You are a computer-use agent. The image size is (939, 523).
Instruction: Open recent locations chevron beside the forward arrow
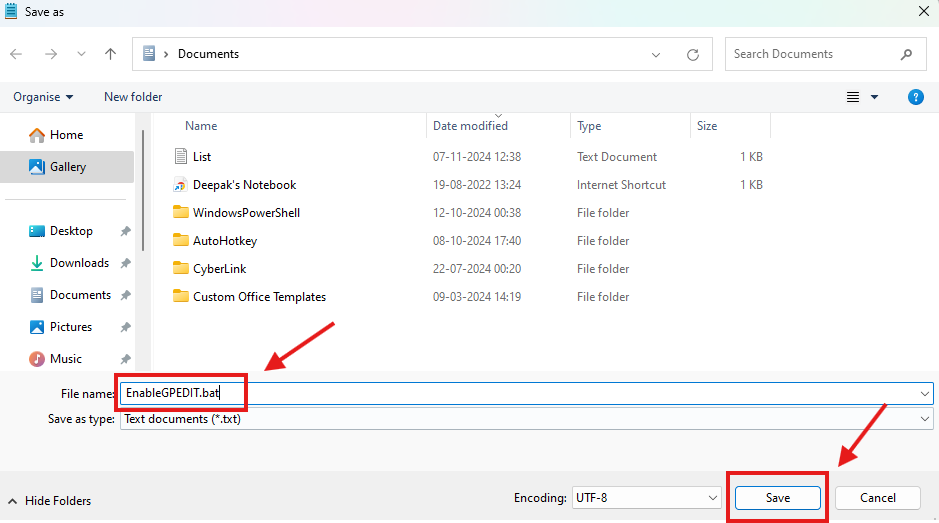pos(81,54)
